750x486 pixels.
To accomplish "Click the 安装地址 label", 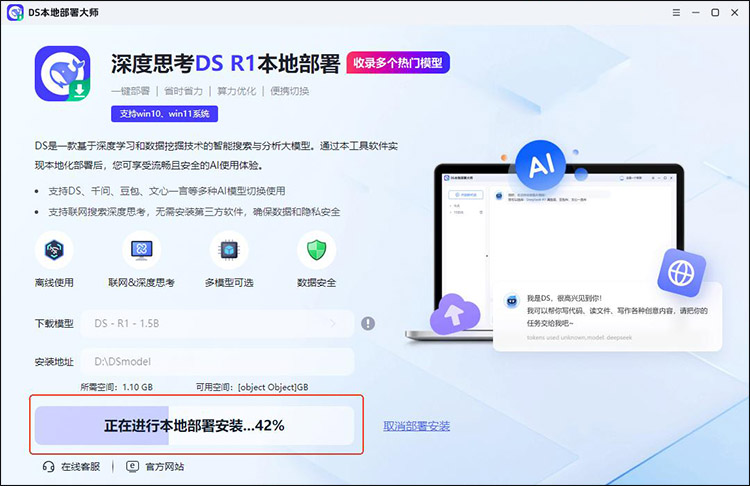I will (54, 362).
